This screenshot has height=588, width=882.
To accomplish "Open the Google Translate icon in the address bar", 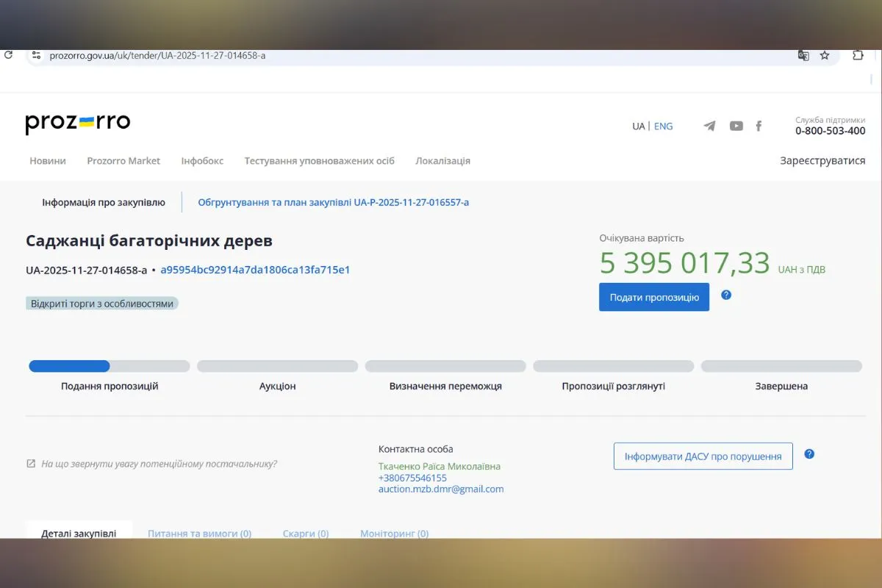I will (x=803, y=55).
